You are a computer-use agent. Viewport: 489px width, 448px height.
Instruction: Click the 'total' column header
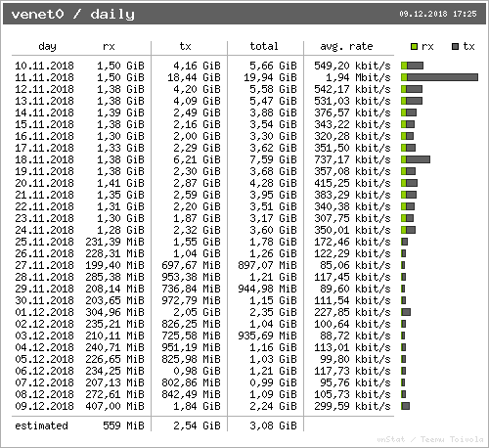(x=264, y=46)
